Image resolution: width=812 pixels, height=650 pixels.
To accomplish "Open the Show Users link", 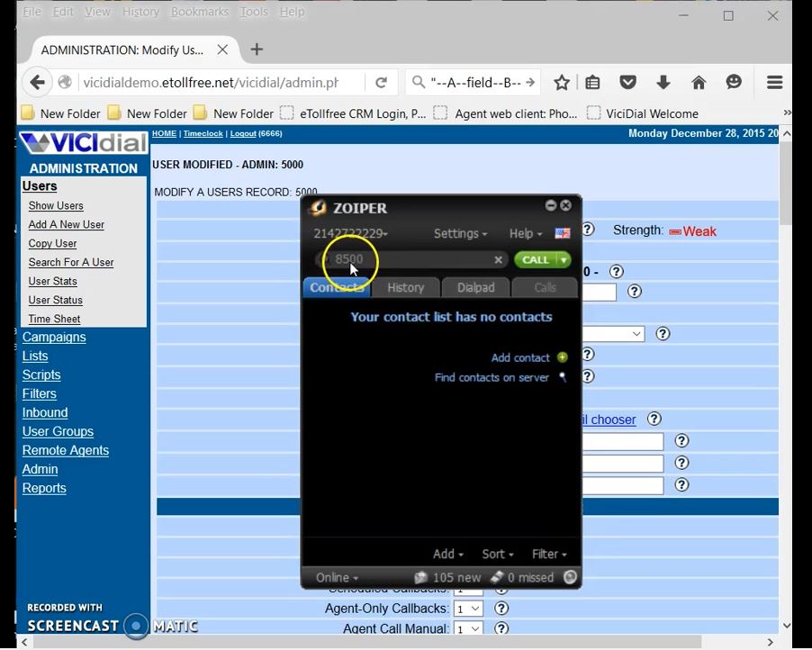I will coord(56,205).
